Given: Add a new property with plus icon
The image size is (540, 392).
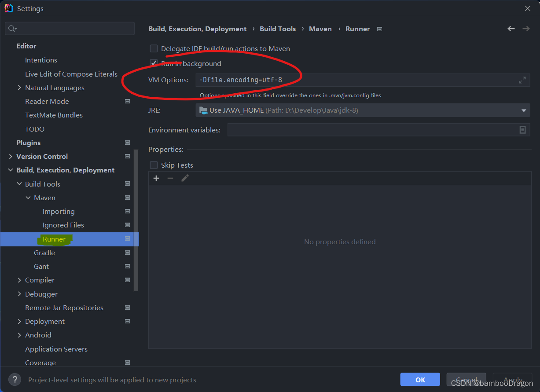Looking at the screenshot, I should tap(156, 178).
